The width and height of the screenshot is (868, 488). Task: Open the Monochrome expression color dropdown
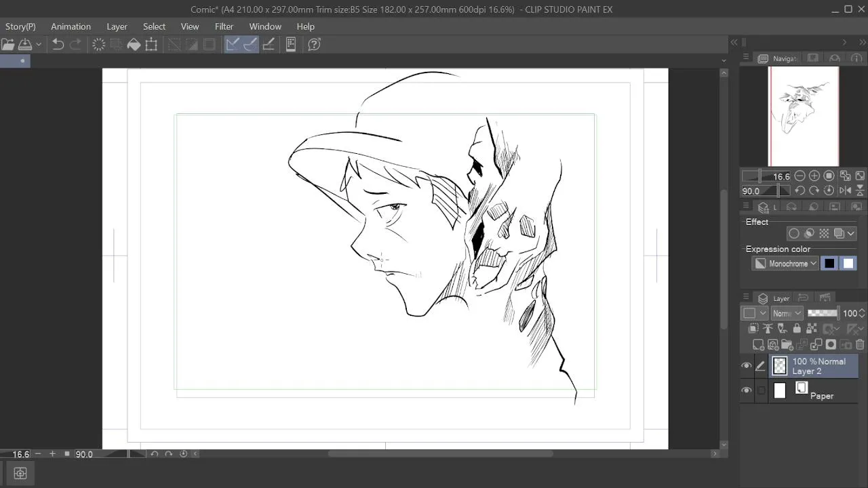coord(785,264)
